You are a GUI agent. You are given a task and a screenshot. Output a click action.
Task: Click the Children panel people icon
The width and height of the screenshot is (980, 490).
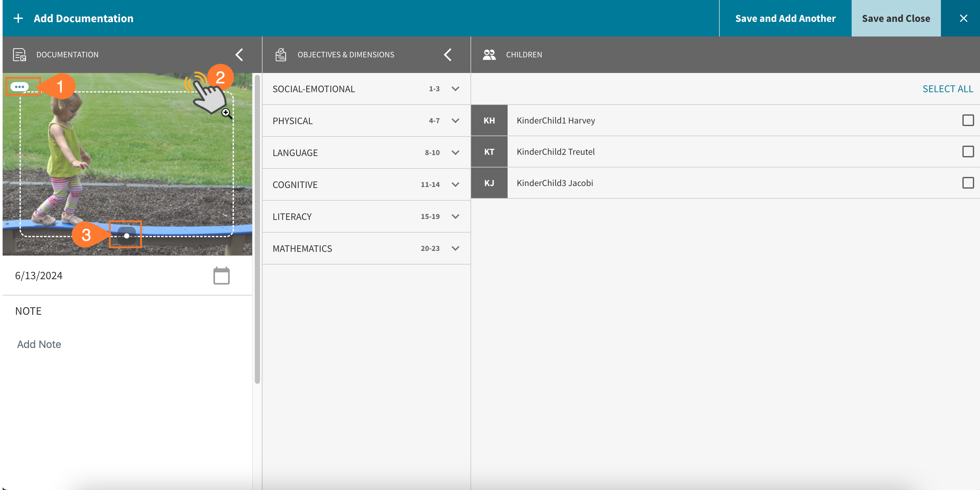click(x=489, y=54)
